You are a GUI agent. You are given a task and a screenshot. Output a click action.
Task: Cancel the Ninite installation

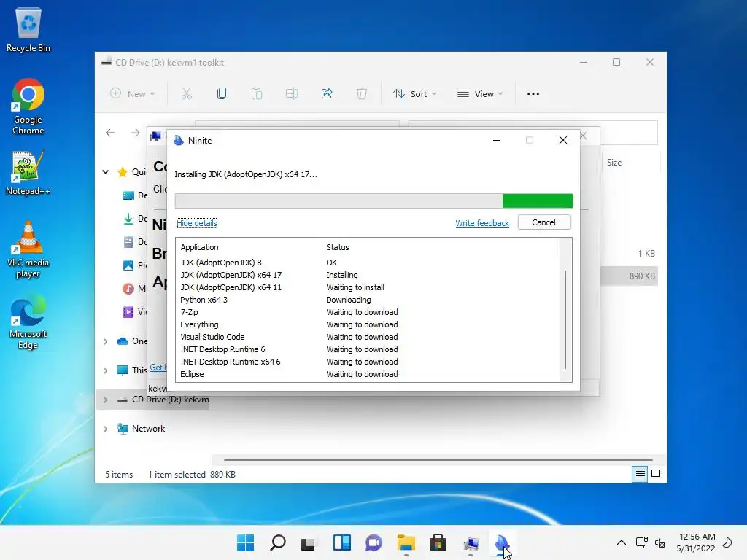(544, 222)
